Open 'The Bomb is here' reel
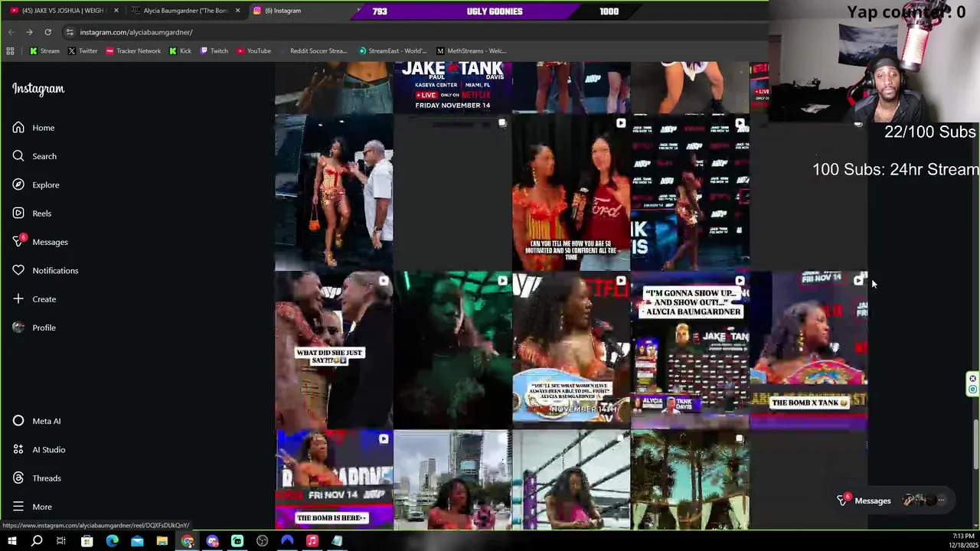 tap(334, 480)
